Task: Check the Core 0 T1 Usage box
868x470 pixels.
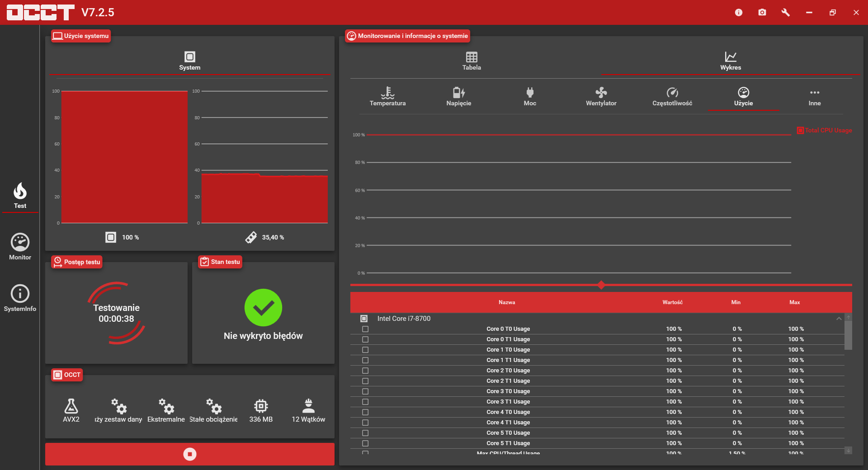Action: coord(365,339)
